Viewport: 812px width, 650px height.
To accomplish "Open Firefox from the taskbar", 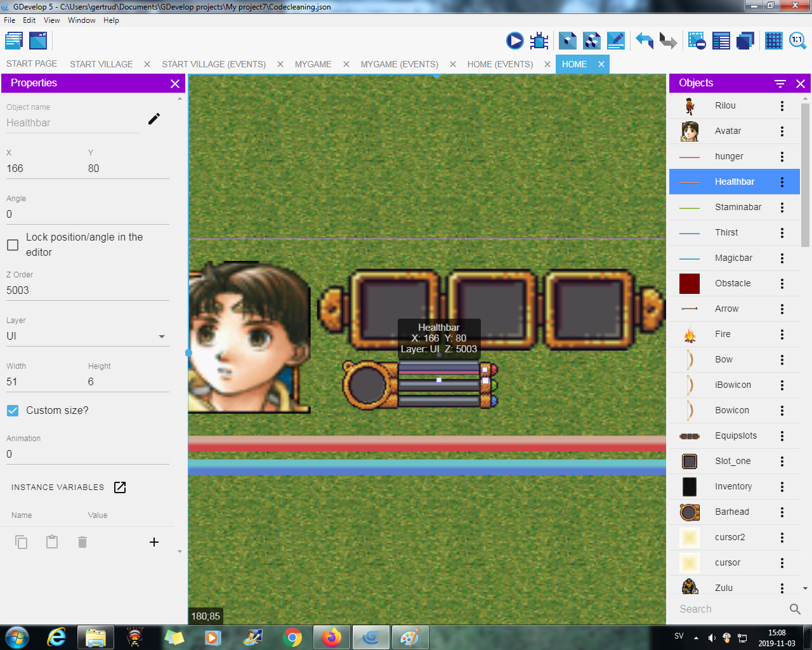I will pyautogui.click(x=331, y=637).
